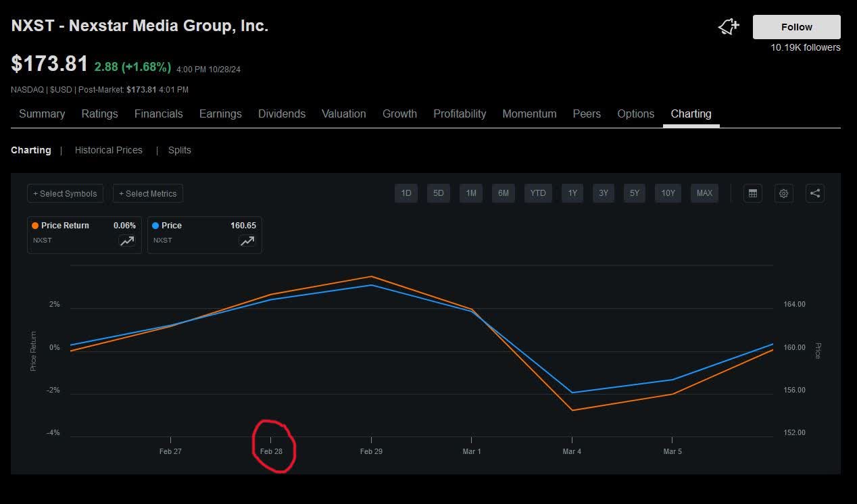
Task: Open the Splits page
Action: (x=179, y=150)
